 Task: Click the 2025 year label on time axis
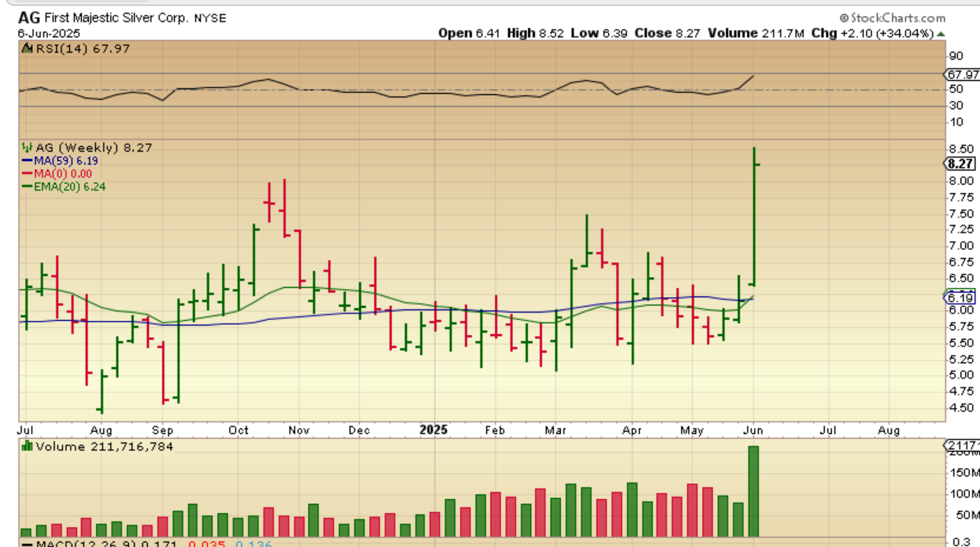[x=433, y=430]
